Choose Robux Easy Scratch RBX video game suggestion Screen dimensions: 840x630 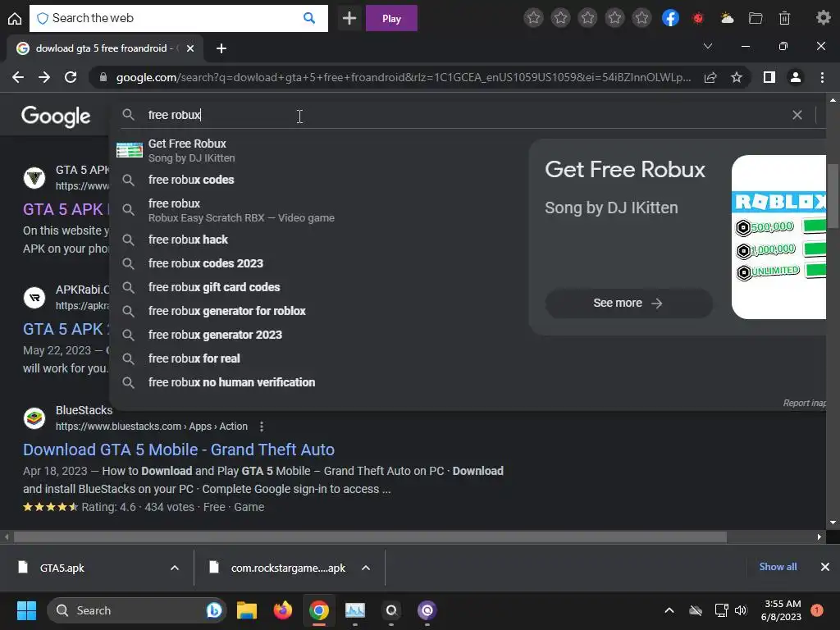(x=241, y=211)
